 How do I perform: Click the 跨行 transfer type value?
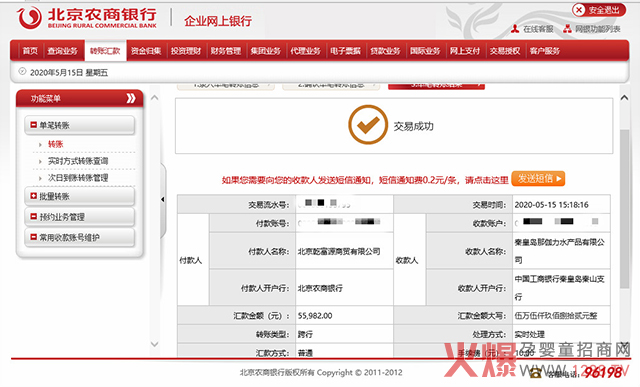[x=305, y=334]
